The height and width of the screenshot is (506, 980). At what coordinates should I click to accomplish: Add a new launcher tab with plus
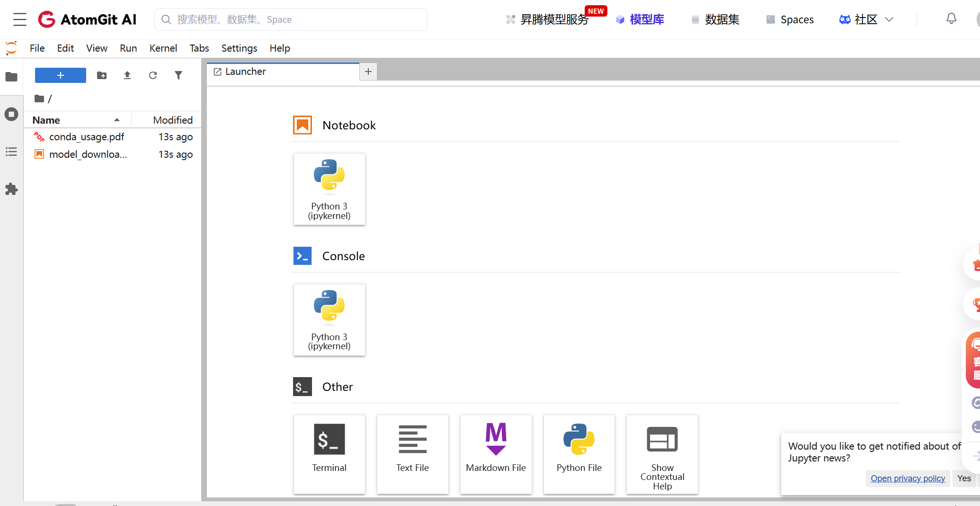368,72
